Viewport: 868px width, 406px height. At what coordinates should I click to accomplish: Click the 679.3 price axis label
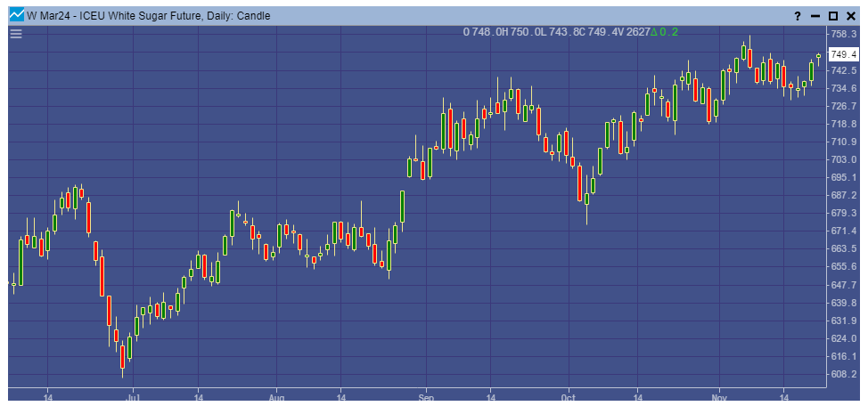[843, 213]
